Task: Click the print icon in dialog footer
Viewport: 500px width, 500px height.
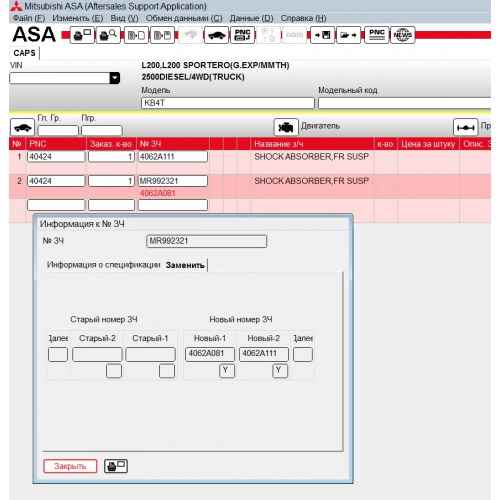Action: 116,466
